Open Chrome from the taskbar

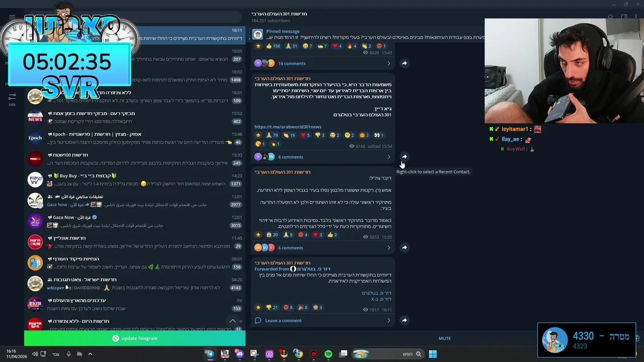point(298,354)
